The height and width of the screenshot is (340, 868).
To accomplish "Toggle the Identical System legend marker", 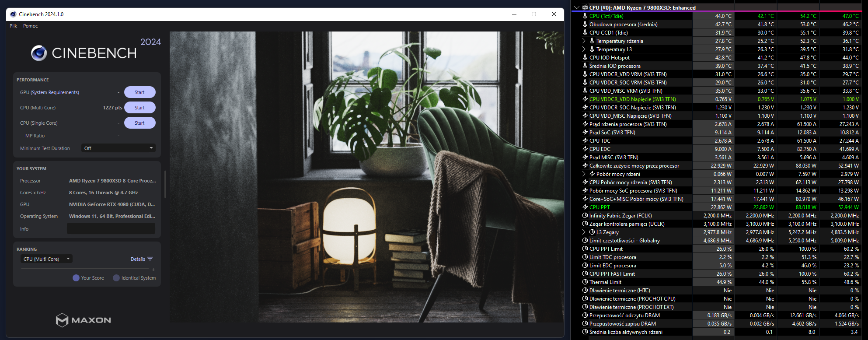I will (116, 278).
